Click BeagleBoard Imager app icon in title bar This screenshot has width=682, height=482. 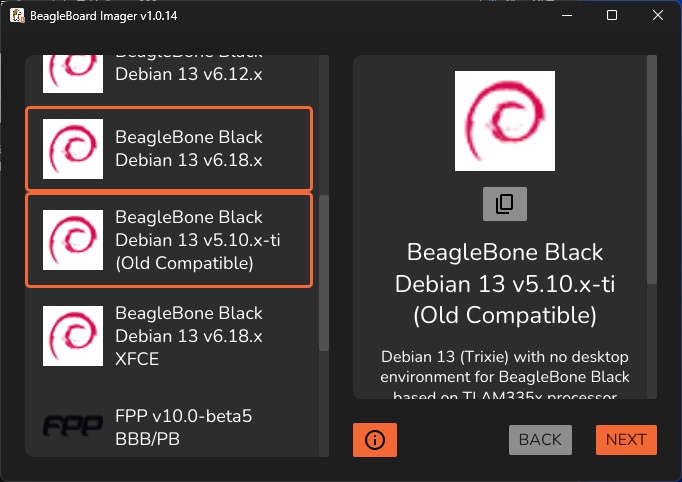[x=17, y=16]
